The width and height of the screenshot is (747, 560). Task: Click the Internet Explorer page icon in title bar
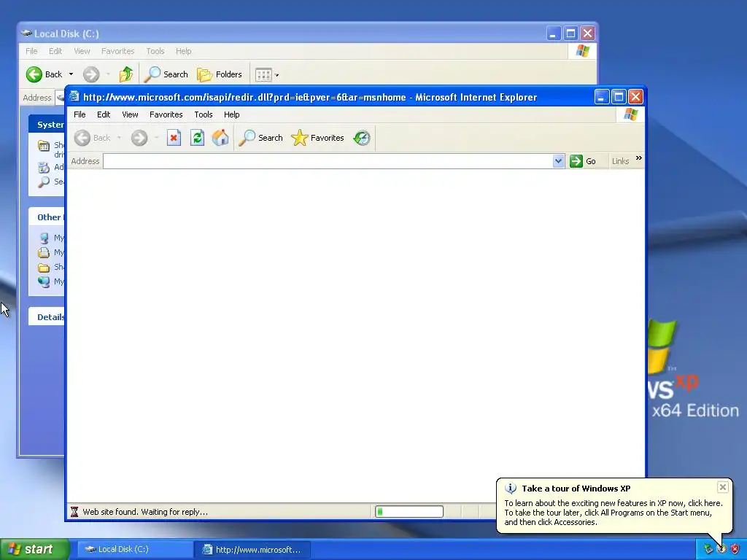pyautogui.click(x=74, y=97)
